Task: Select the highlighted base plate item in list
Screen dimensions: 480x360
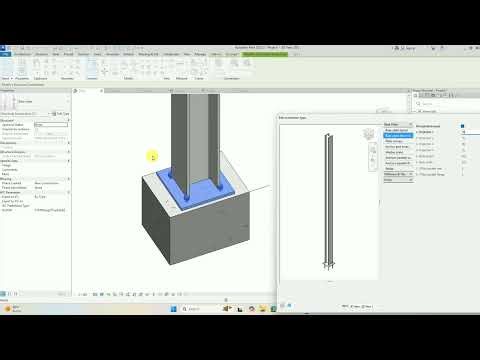Action: point(398,136)
